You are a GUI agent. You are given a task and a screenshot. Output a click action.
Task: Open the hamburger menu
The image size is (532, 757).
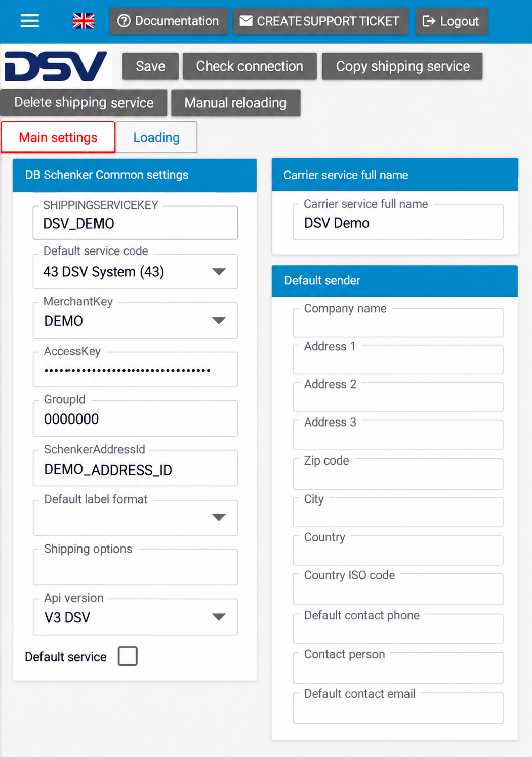point(29,21)
